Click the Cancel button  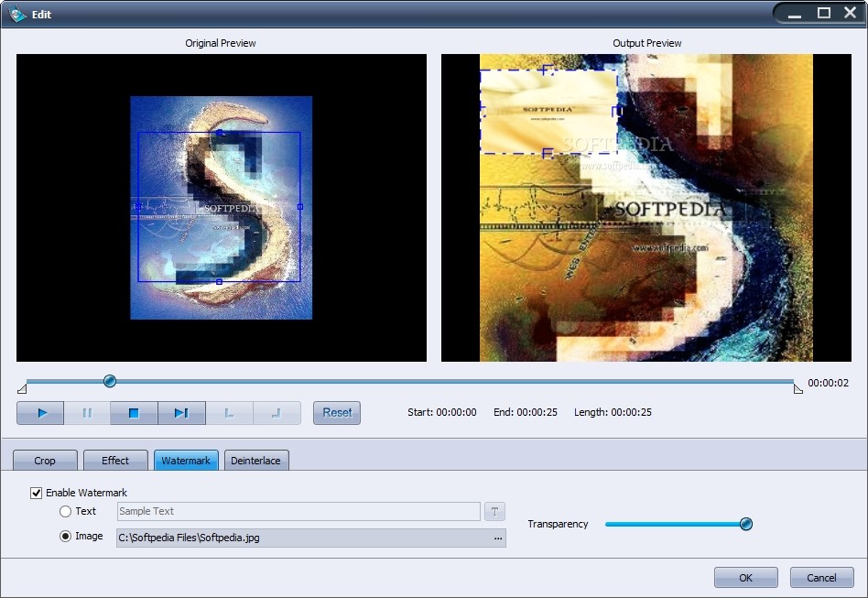[821, 578]
